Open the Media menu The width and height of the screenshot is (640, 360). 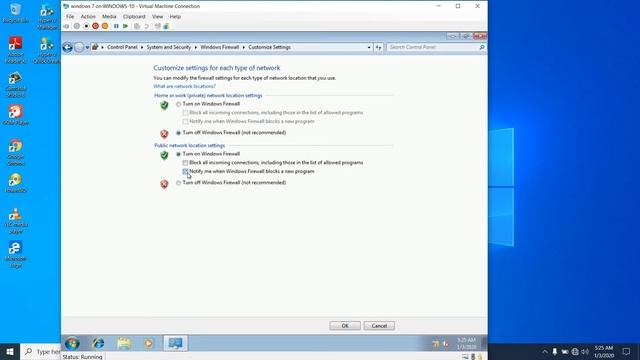(x=109, y=17)
